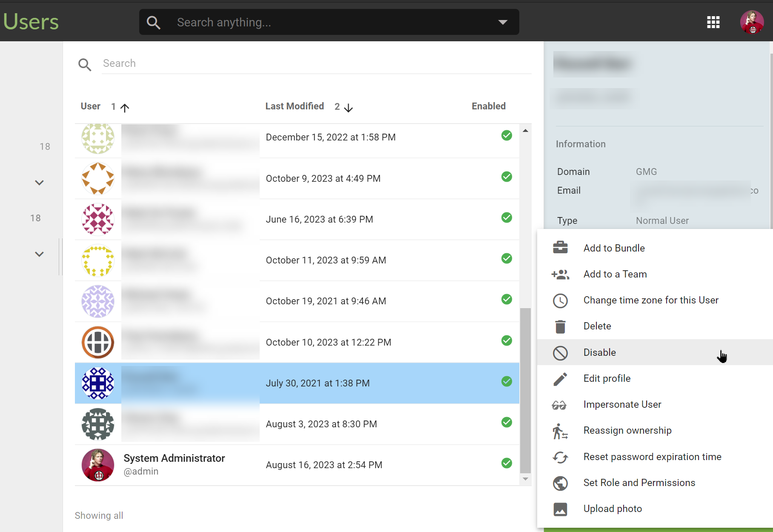This screenshot has height=532, width=773.
Task: Choose Add to a Team menu entry
Action: (x=655, y=274)
